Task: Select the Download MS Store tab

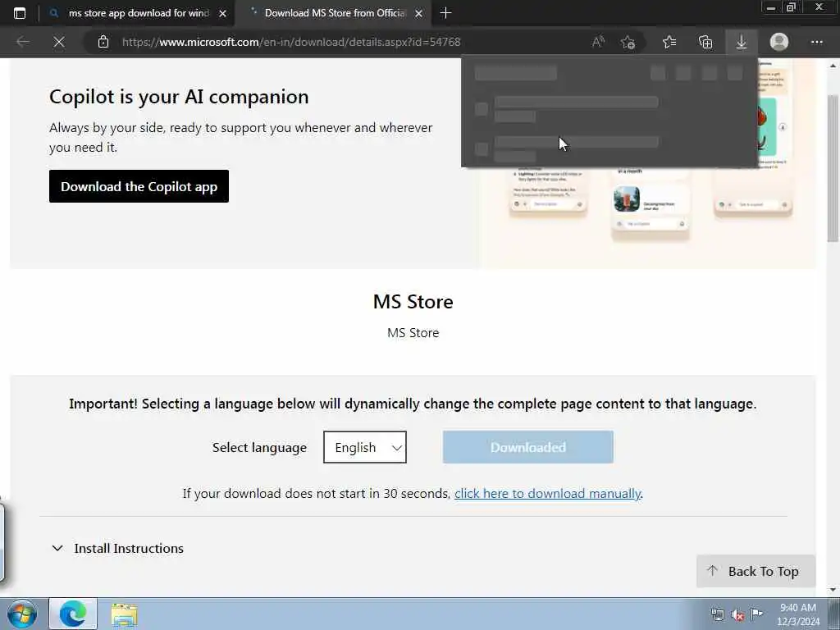Action: (x=336, y=13)
